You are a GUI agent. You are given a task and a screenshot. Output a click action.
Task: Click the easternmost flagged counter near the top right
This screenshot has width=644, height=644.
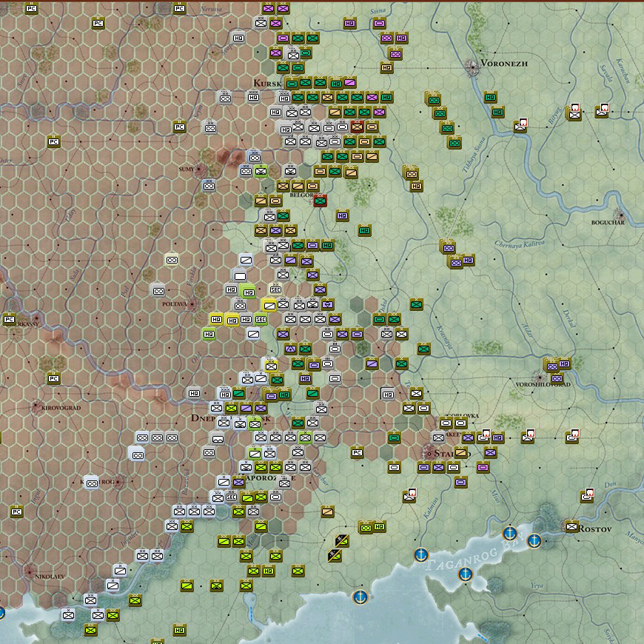(x=602, y=111)
